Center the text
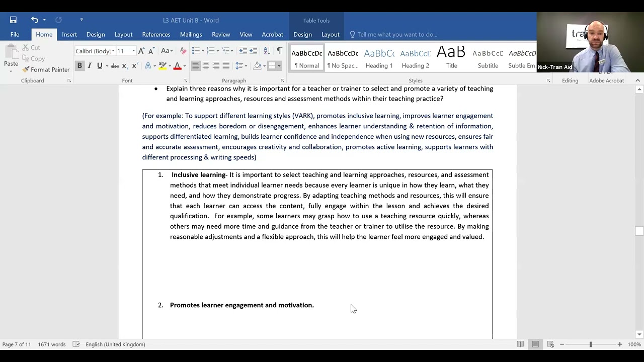644x362 pixels. click(x=206, y=66)
